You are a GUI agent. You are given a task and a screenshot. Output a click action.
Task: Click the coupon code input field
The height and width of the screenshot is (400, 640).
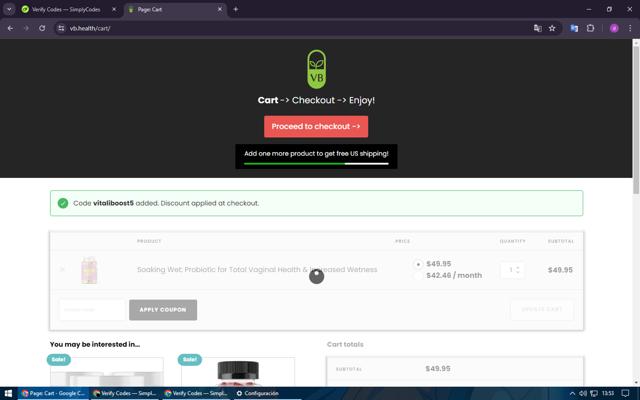[x=92, y=310]
